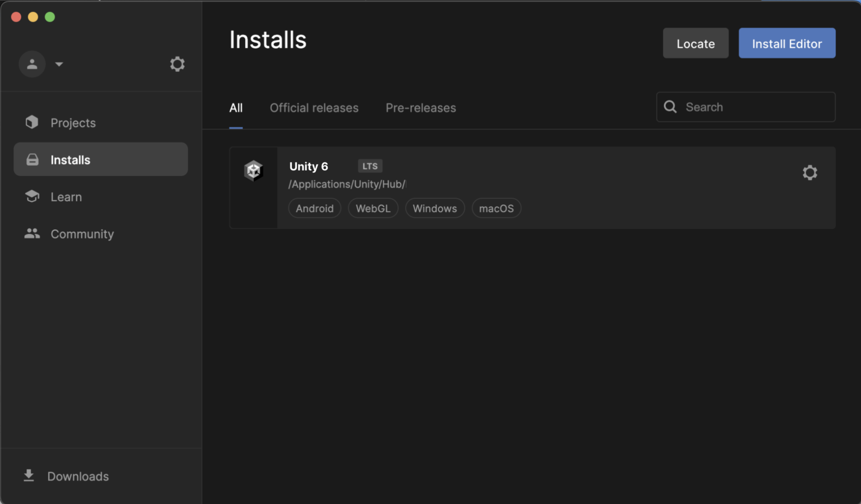Select the All installs tab
The height and width of the screenshot is (504, 861).
click(236, 108)
